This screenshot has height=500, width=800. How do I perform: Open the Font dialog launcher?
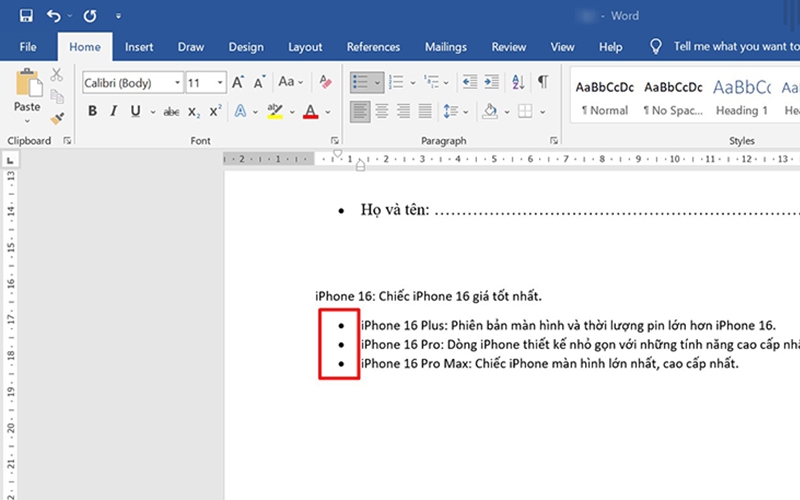334,140
